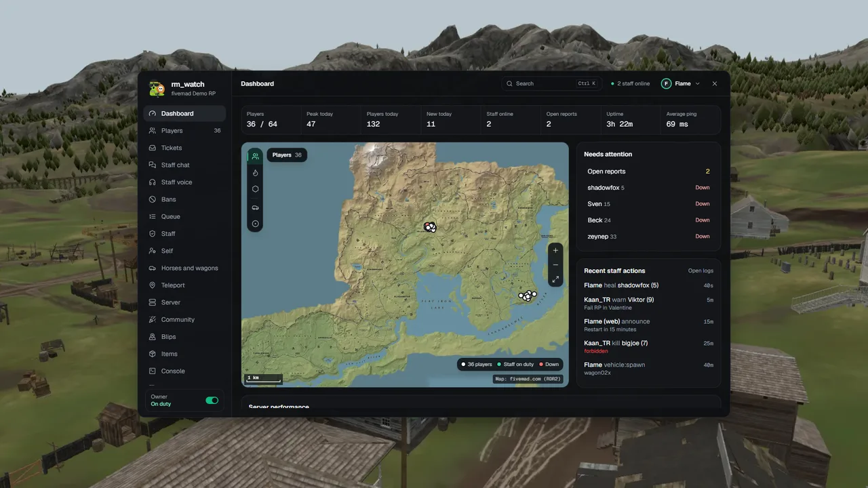Zoom in the map with plus
The image size is (868, 488).
click(x=555, y=250)
